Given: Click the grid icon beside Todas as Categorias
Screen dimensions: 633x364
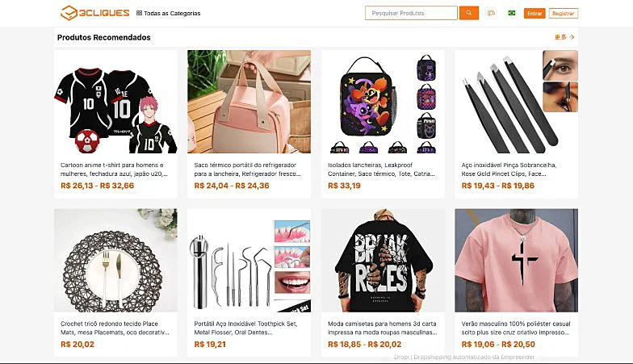Looking at the screenshot, I should click(139, 13).
